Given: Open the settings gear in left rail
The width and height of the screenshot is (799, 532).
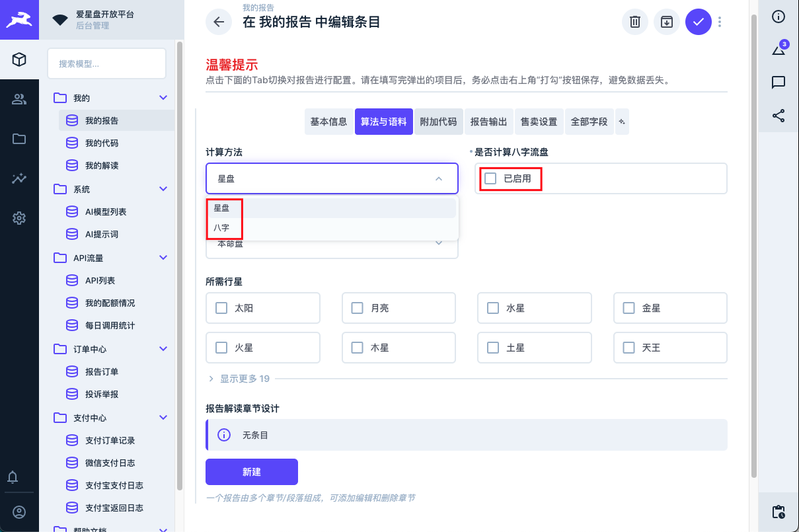Looking at the screenshot, I should click(x=19, y=218).
